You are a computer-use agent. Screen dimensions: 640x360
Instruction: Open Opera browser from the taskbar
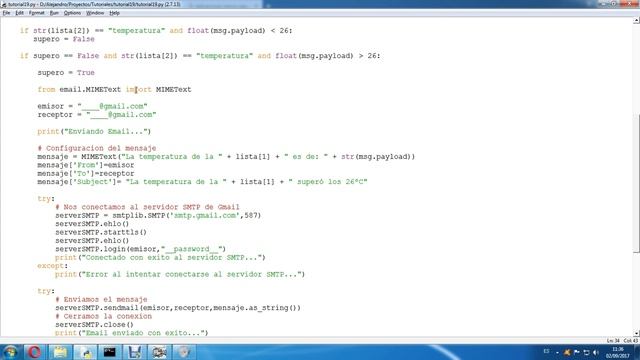coord(34,352)
